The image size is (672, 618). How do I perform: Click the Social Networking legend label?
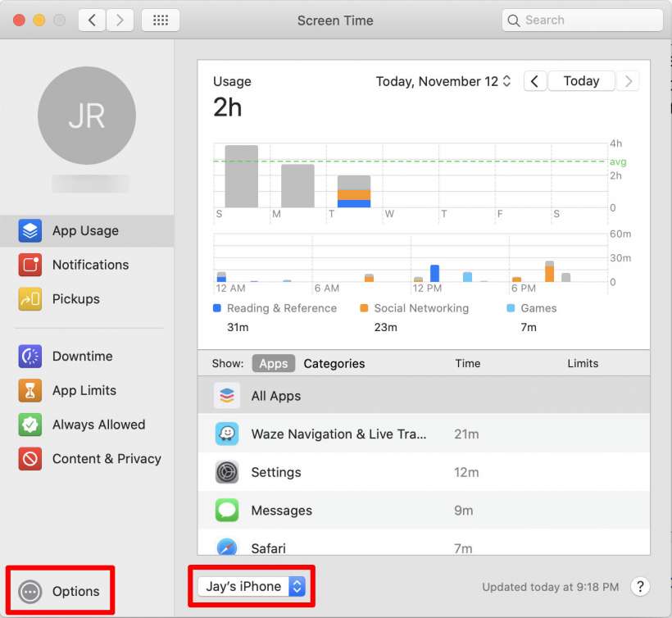421,308
